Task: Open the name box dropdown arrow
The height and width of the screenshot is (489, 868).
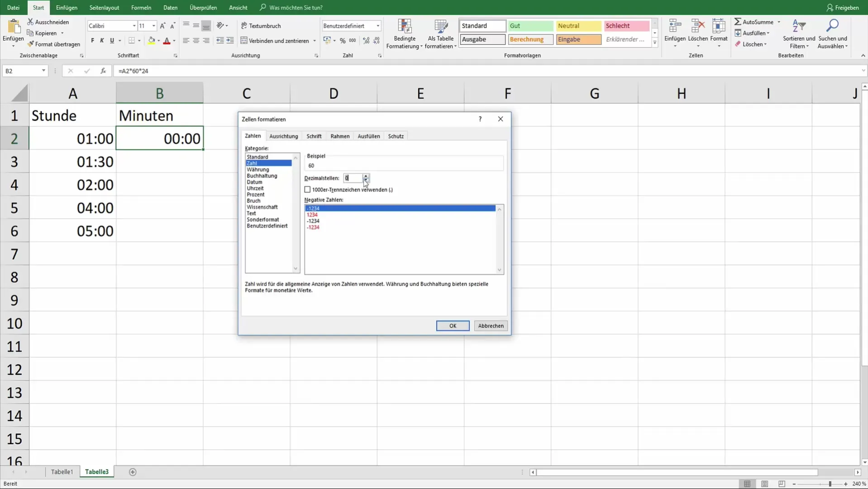Action: 43,71
